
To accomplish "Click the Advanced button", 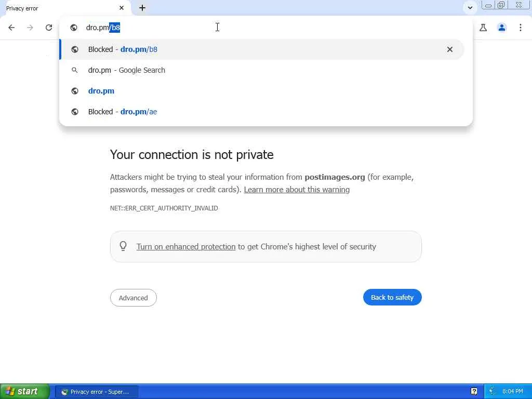I will (x=133, y=298).
